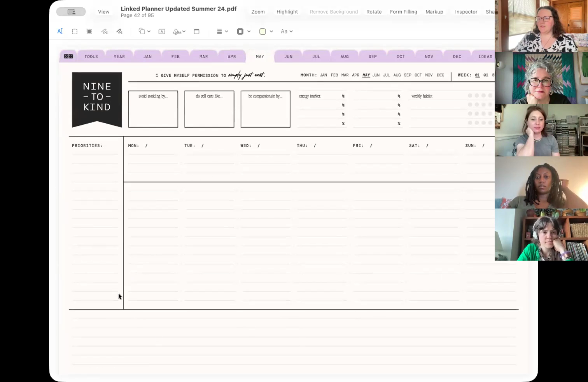The width and height of the screenshot is (588, 382).
Task: Open Form Filling toolbar
Action: 404,12
